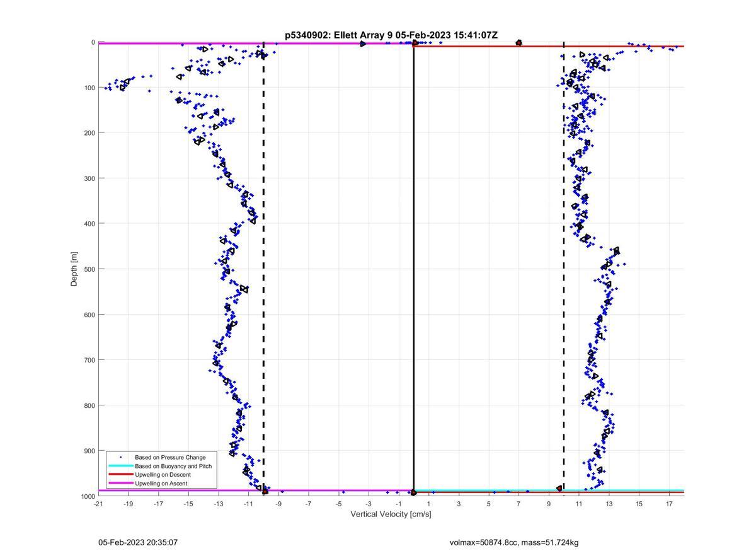Click the 'Depth [m]' axis label
This screenshot has width=756, height=558.
click(x=74, y=269)
